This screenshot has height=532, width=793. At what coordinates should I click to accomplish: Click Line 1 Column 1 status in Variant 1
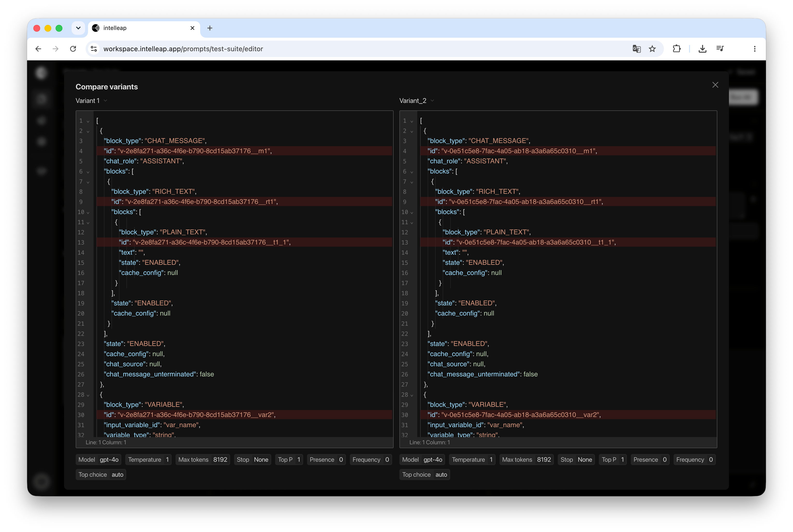[106, 442]
